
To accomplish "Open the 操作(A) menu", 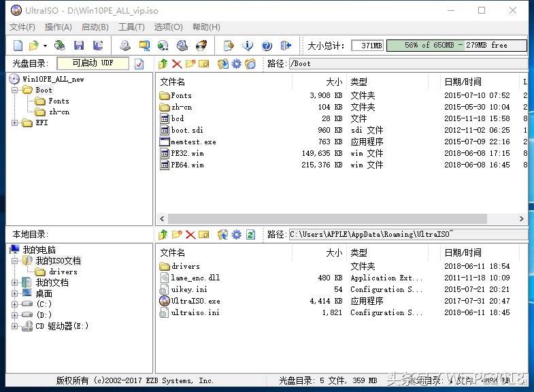I will coord(59,27).
